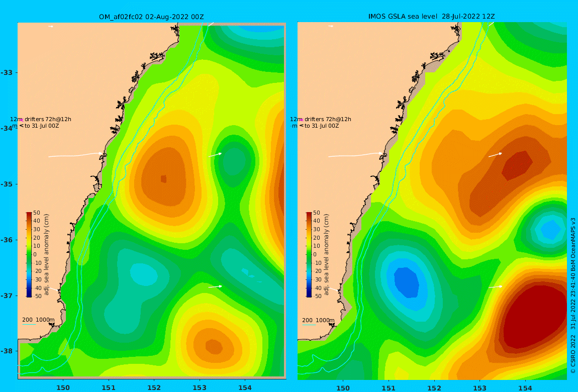This screenshot has height=392, width=578.
Task: Click longitude label 154 under the left map
Action: pos(245,387)
